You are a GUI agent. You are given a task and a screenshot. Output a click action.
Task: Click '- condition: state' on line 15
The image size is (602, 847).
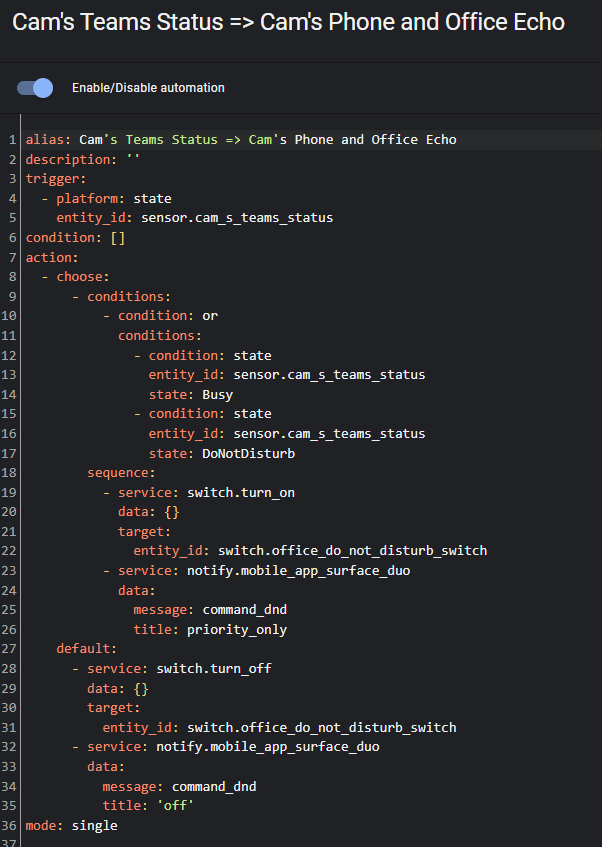pos(203,414)
